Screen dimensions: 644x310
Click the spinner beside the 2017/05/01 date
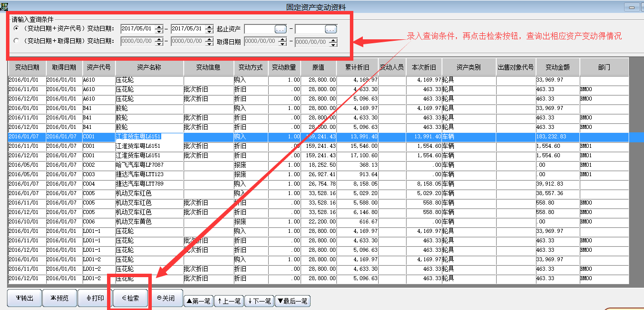tap(159, 29)
